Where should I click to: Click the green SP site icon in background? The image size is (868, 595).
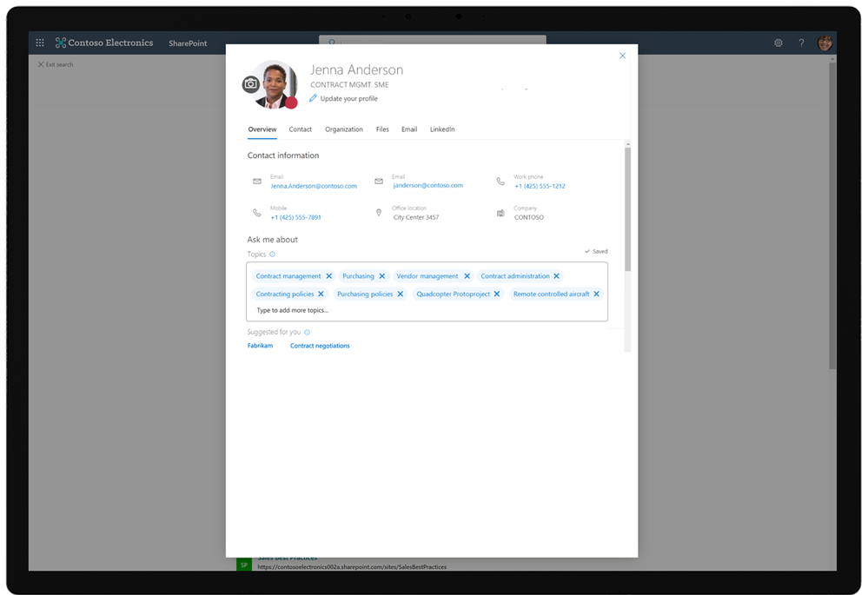244,564
